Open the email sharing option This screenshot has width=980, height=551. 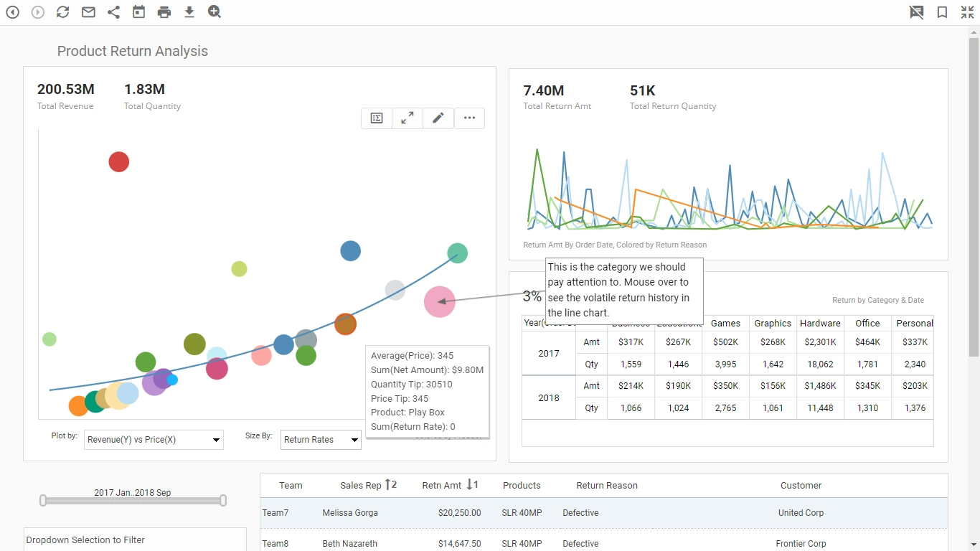pos(88,11)
